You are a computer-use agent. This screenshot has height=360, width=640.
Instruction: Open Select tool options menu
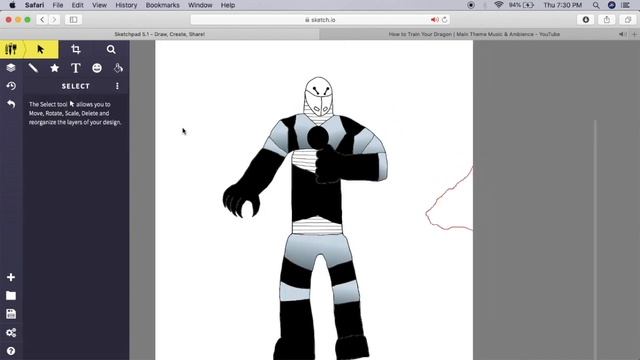point(117,86)
